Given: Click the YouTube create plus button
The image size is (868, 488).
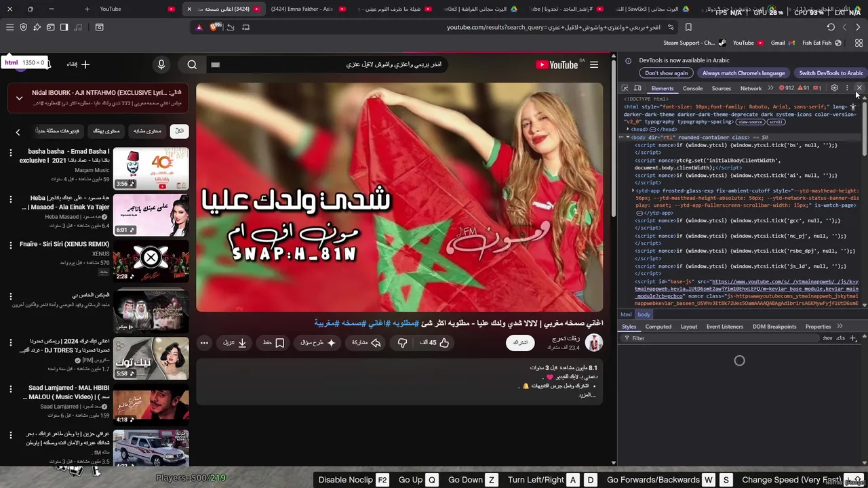Looking at the screenshot, I should coord(78,64).
